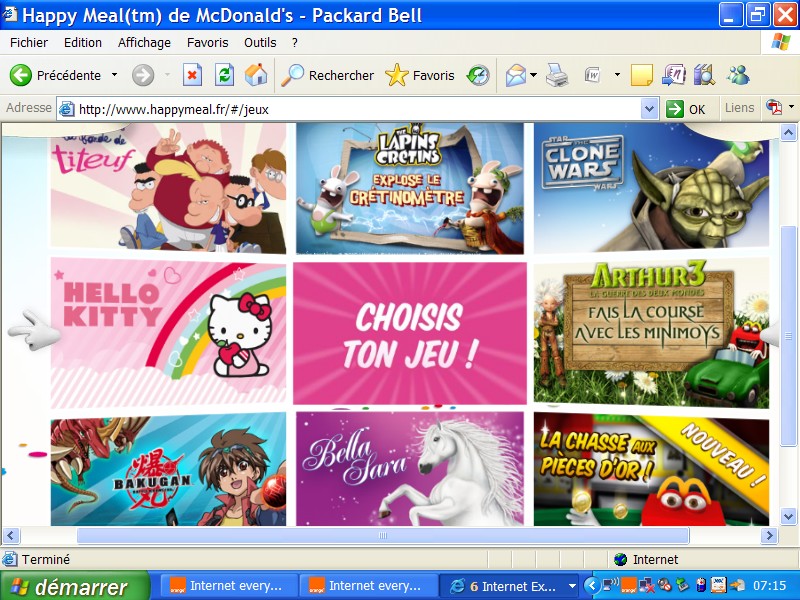The height and width of the screenshot is (600, 800).
Task: Click the vertical scrollbar thumb
Action: [788, 336]
